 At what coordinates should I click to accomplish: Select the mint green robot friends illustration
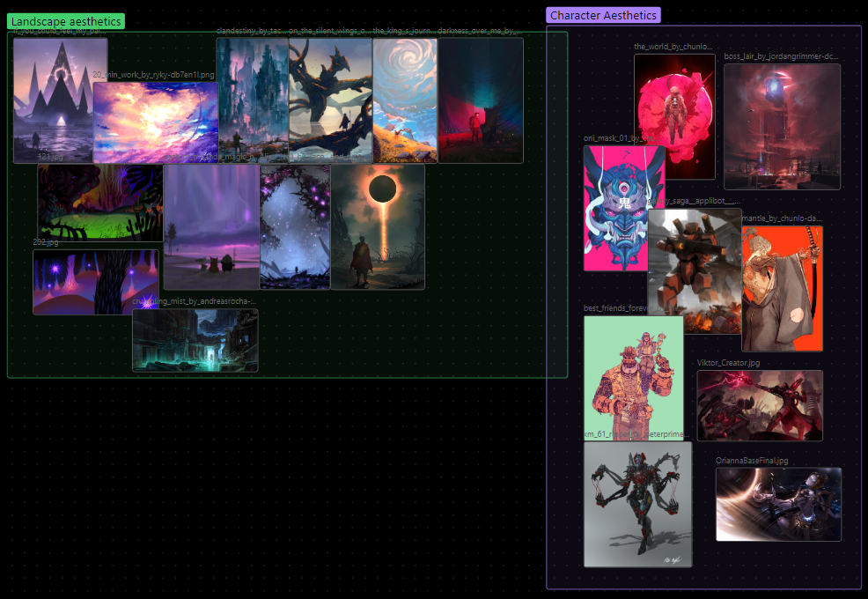[634, 379]
